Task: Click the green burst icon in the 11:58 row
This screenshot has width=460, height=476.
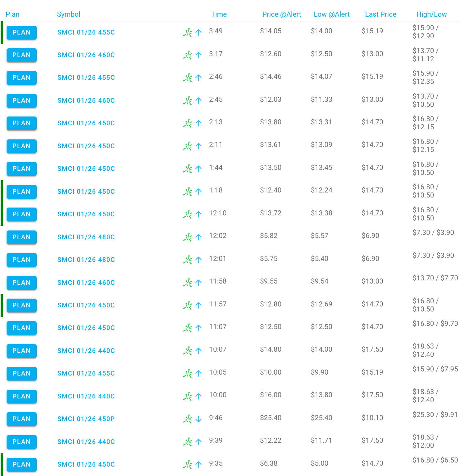Action: pyautogui.click(x=188, y=283)
